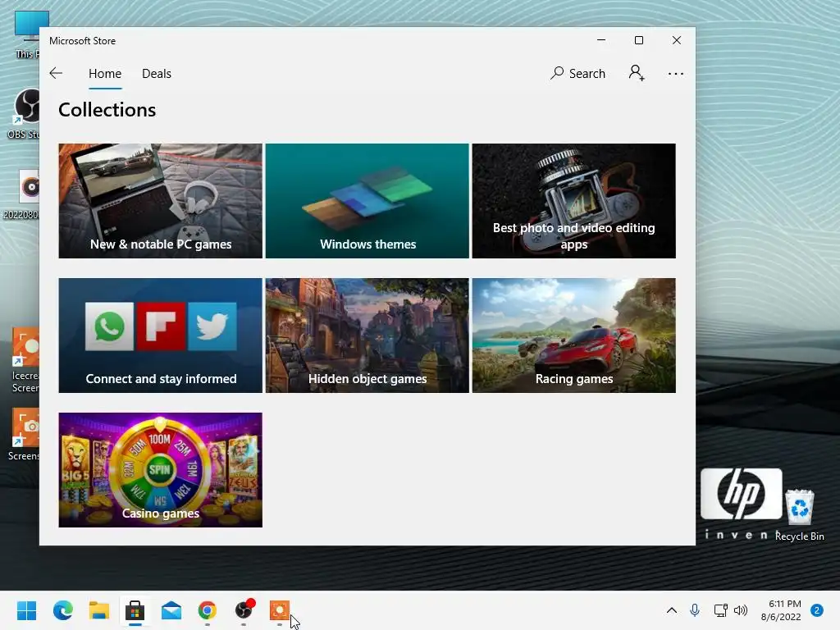Viewport: 840px width, 630px height.
Task: Maximize the Microsoft Store window
Action: 638,40
